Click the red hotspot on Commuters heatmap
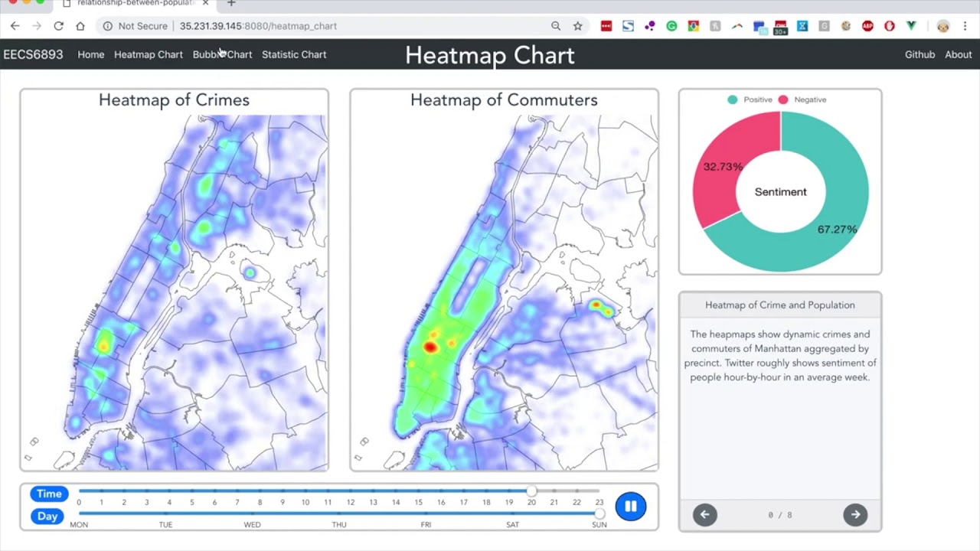The height and width of the screenshot is (551, 980). (430, 347)
